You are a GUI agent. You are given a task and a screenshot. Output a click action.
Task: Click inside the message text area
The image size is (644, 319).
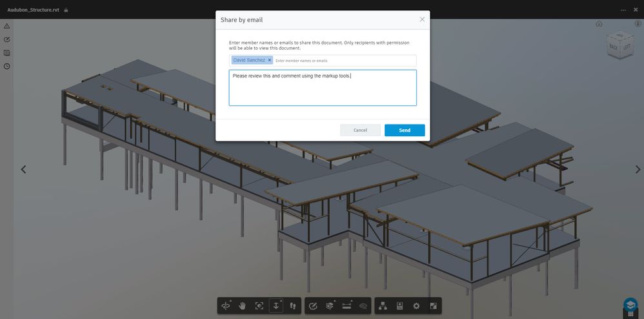click(323, 88)
